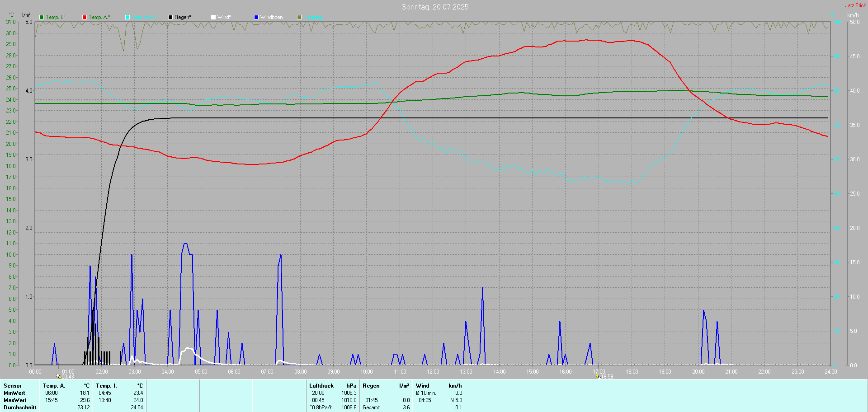Click the 'Temp. I.*' legend label
Image resolution: width=868 pixels, height=412 pixels.
tap(56, 17)
